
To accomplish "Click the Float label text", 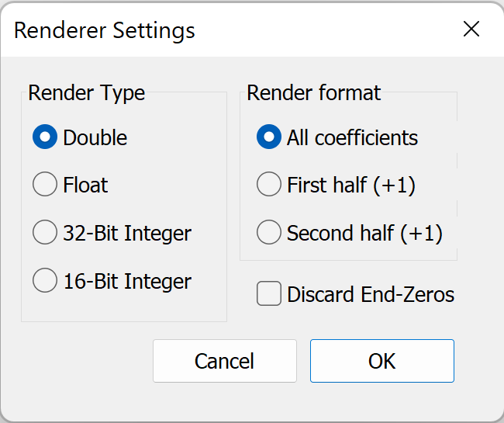I will pos(85,185).
